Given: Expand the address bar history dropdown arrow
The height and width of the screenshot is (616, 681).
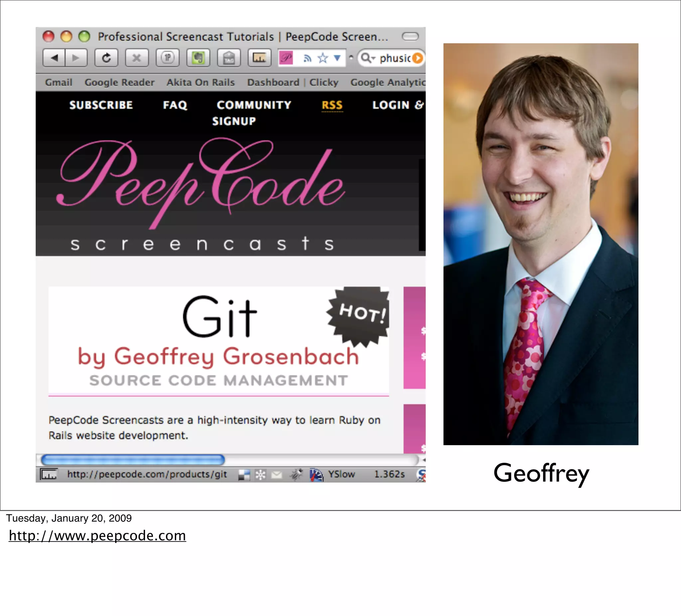Looking at the screenshot, I should [337, 58].
